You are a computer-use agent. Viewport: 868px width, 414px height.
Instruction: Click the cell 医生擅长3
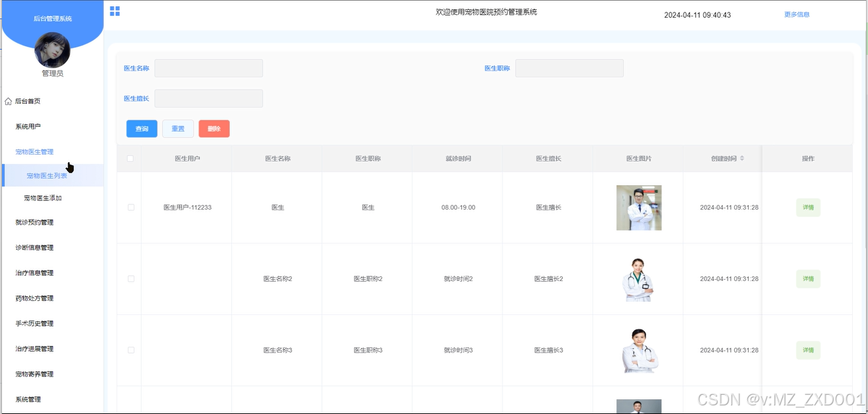click(549, 350)
